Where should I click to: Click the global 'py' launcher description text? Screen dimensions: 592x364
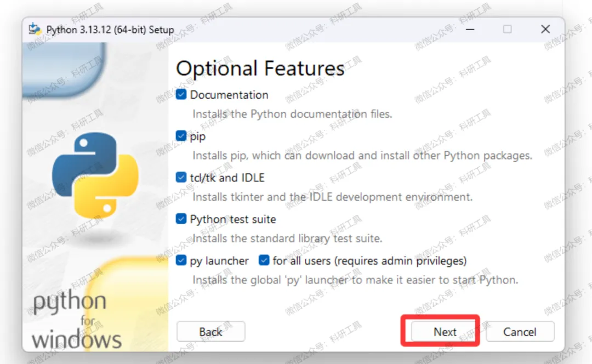pyautogui.click(x=354, y=280)
